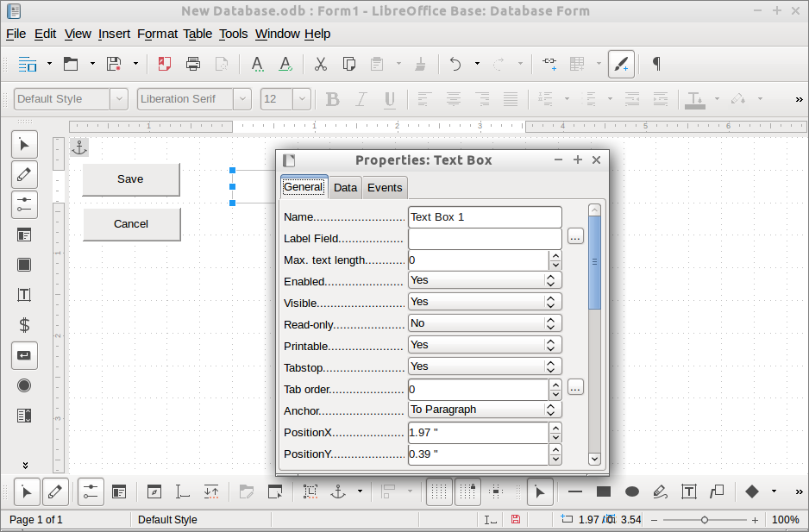Open the font name Liberation Serif dropdown
Viewport: 809px width, 532px height.
pyautogui.click(x=242, y=99)
